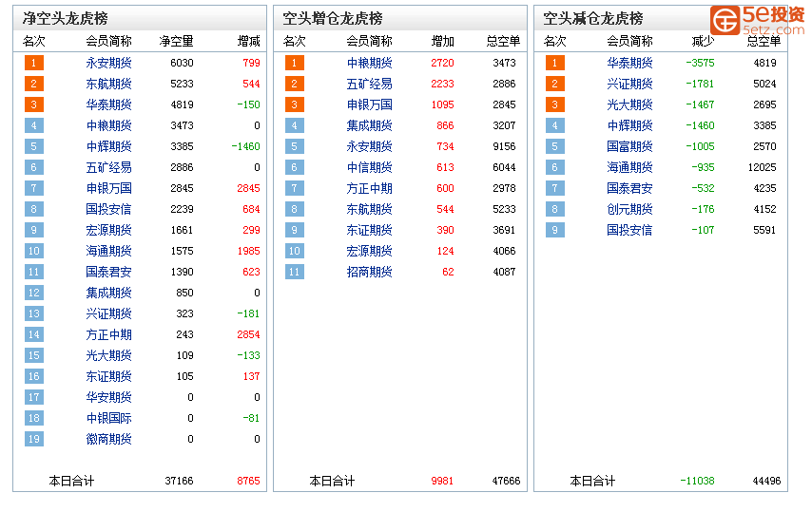Click 华泰期货 in the 空头减仓龙虎榜 table
Image resolution: width=812 pixels, height=512 pixels.
point(629,63)
